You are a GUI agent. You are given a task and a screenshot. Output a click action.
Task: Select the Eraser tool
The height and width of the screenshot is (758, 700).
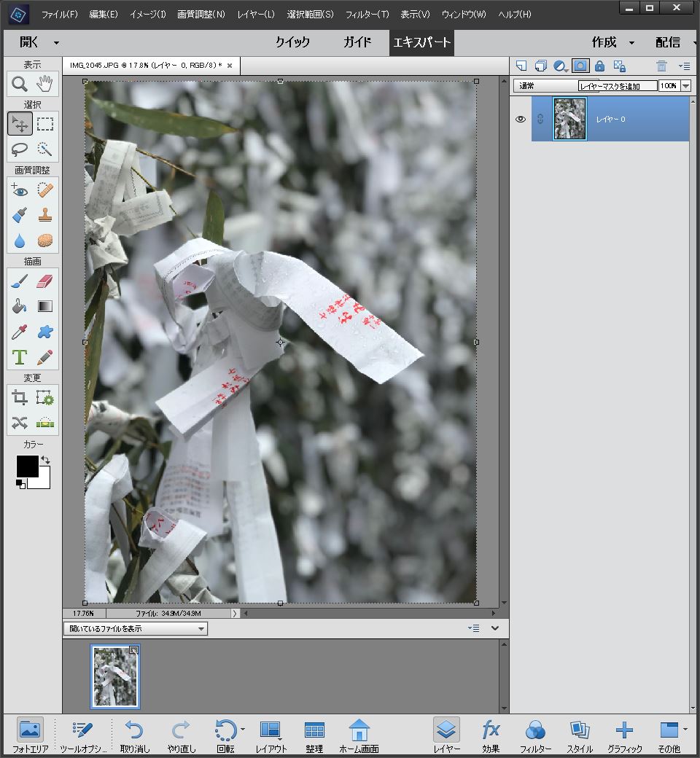pos(45,281)
